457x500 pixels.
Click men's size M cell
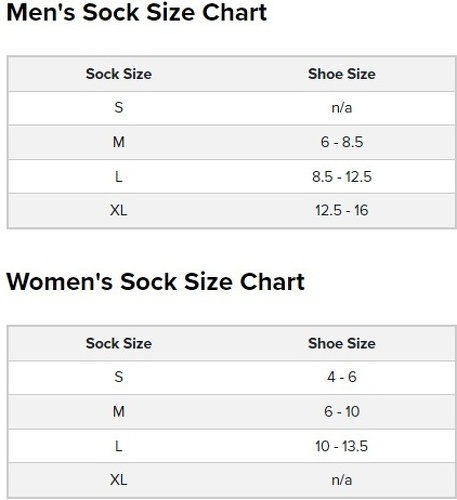(x=119, y=142)
